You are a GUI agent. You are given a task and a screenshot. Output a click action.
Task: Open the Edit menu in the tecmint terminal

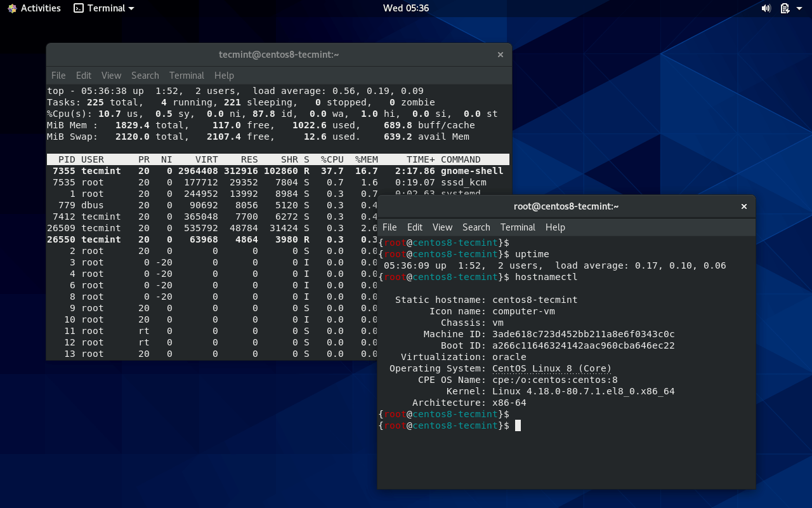coord(83,75)
